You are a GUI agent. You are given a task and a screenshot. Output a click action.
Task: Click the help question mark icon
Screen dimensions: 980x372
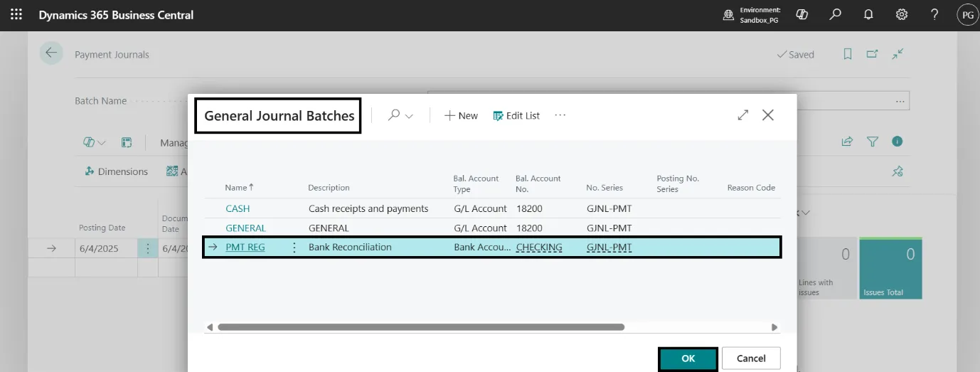[x=934, y=15]
